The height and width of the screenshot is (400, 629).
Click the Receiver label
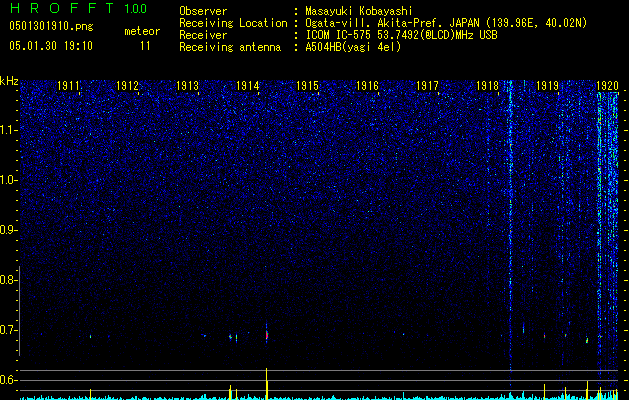point(203,35)
